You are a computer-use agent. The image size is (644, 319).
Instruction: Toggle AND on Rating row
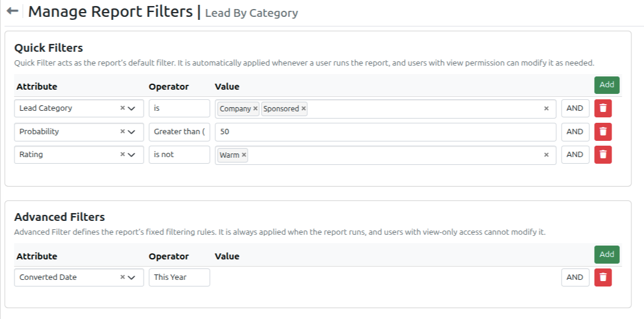click(x=575, y=155)
